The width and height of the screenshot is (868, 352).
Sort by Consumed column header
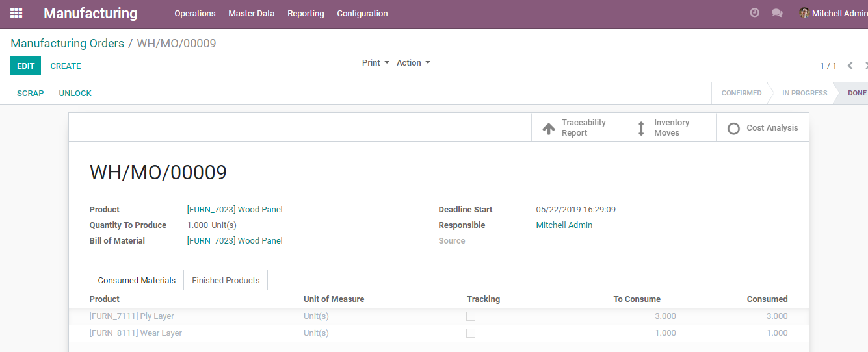(x=767, y=299)
